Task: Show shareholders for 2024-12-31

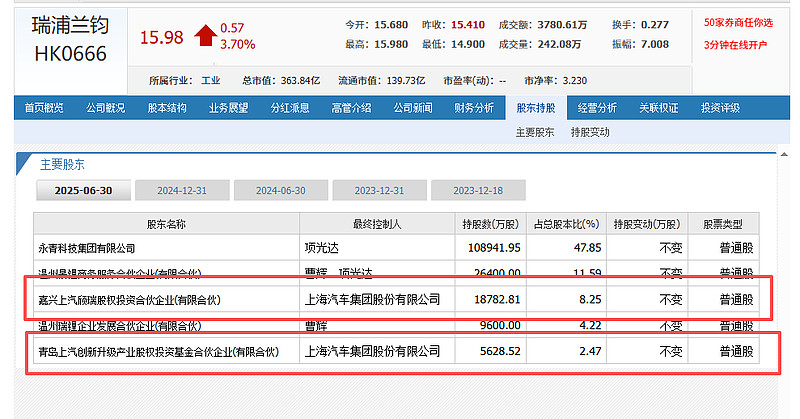Action: [x=182, y=190]
